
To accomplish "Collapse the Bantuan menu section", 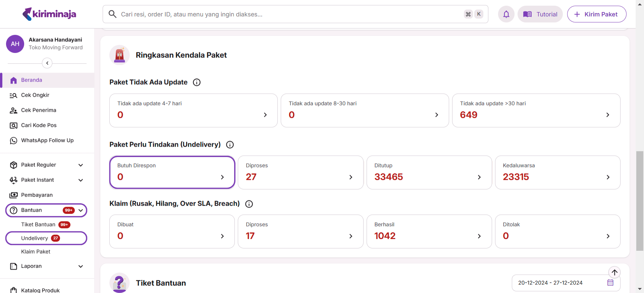I will tap(80, 210).
